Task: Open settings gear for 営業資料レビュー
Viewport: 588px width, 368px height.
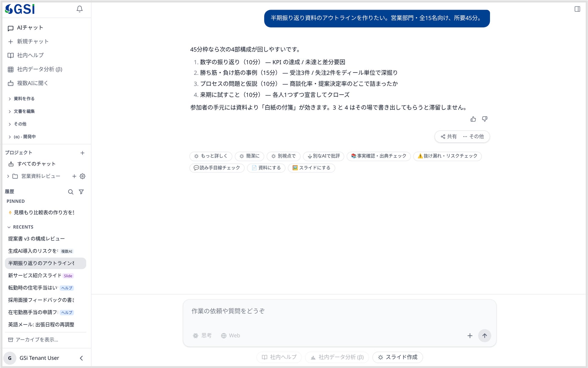Action: pos(82,176)
